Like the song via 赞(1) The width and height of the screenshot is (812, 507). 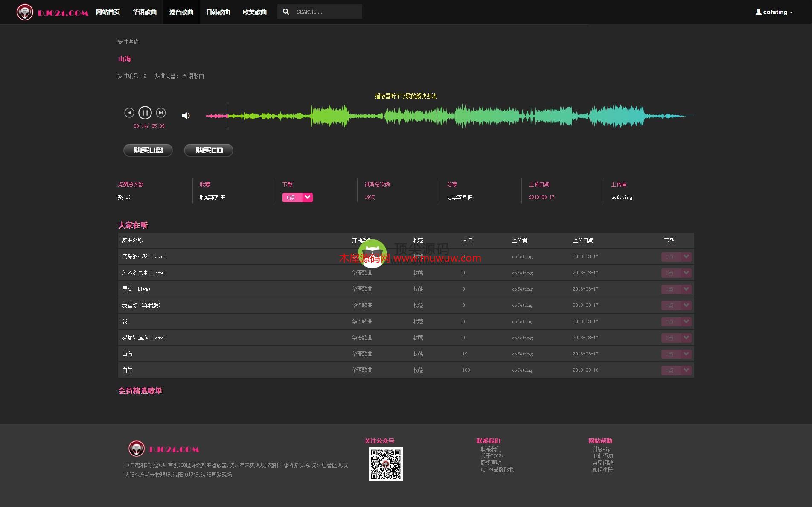124,197
